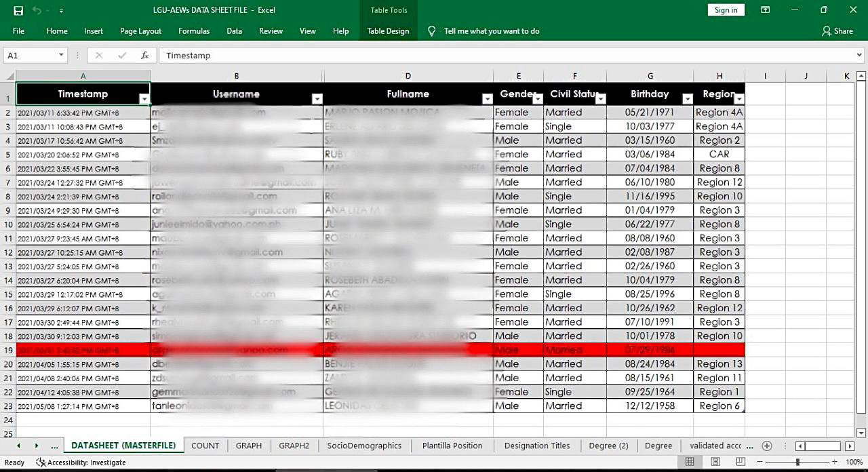Click the CAR region cell
The height and width of the screenshot is (472, 868).
[x=719, y=154]
